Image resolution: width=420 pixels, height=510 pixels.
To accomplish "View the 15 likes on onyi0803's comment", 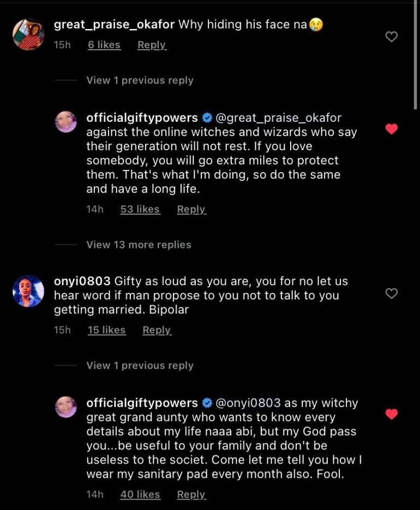I will tap(107, 330).
